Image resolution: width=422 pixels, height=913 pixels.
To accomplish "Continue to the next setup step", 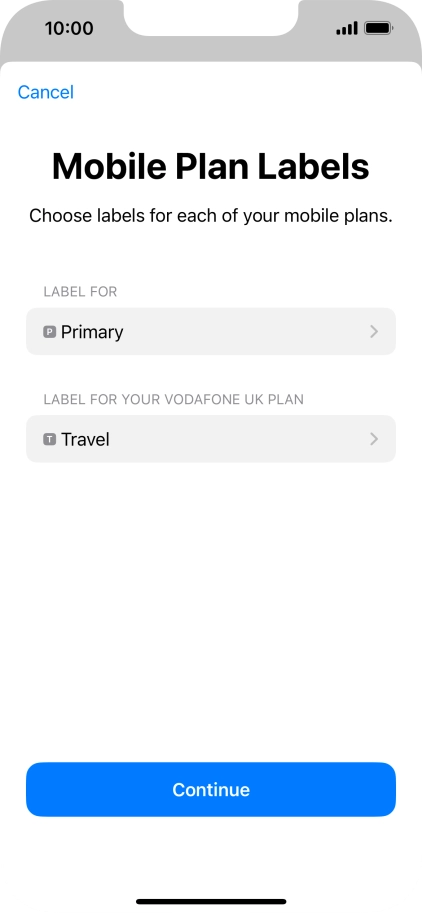I will point(211,790).
